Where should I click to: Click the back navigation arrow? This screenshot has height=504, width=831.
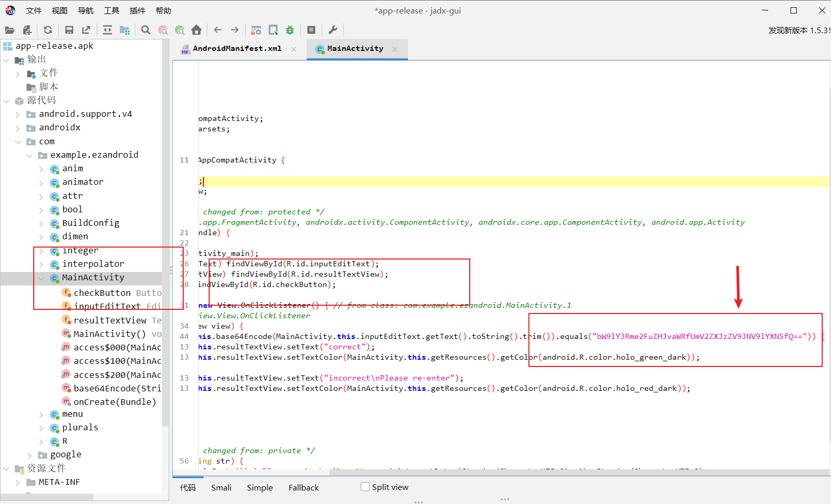(x=218, y=30)
